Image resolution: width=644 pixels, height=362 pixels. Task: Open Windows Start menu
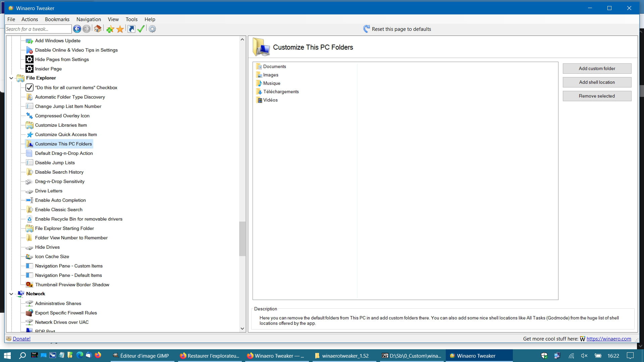pos(7,356)
